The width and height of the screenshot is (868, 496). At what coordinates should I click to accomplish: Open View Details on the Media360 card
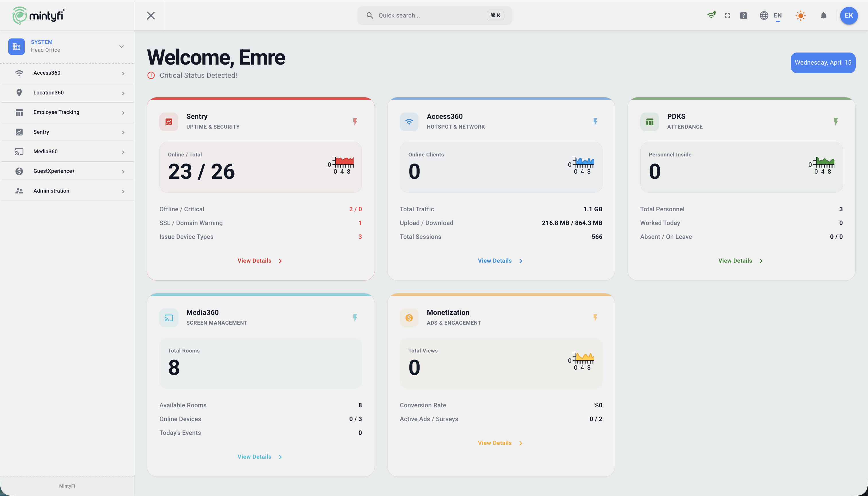260,457
